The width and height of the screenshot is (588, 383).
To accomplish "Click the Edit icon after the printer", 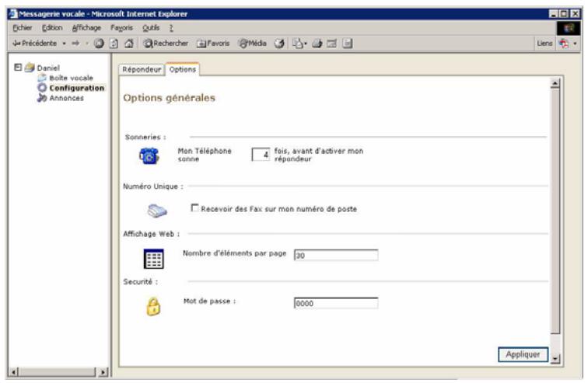I will (x=331, y=44).
